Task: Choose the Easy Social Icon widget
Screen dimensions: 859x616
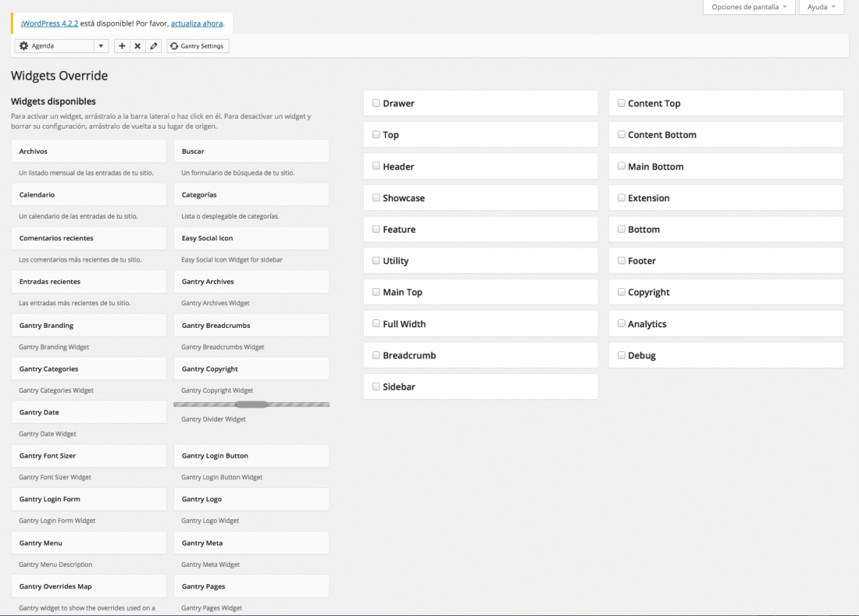Action: (x=251, y=238)
